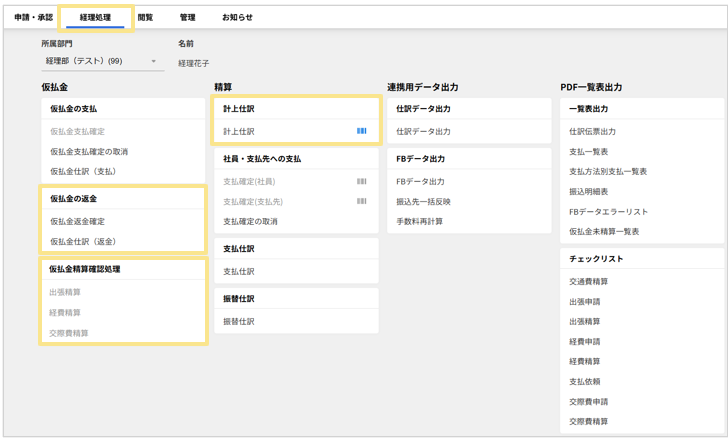Open 仮払金仕訳（返金） link
Image resolution: width=728 pixels, height=440 pixels.
(84, 241)
